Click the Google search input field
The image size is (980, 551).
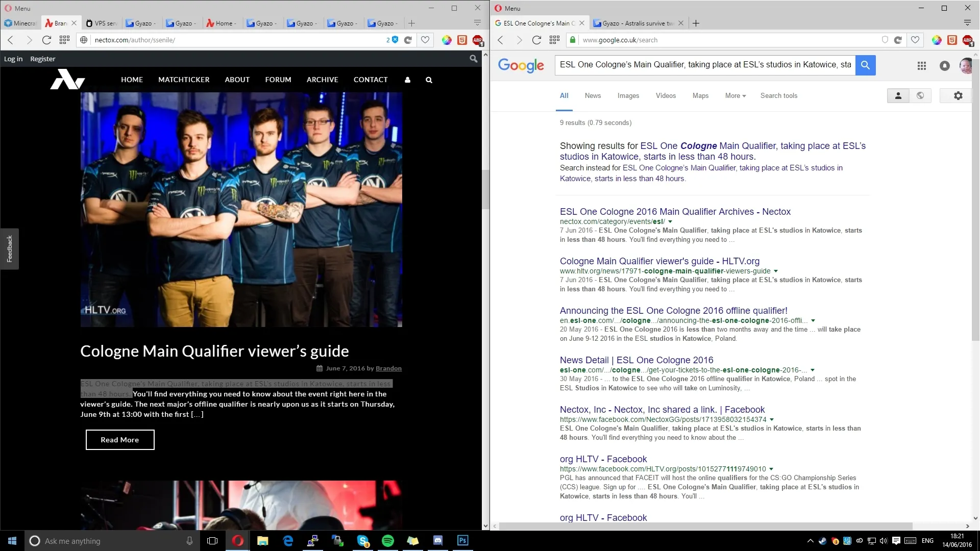coord(705,65)
